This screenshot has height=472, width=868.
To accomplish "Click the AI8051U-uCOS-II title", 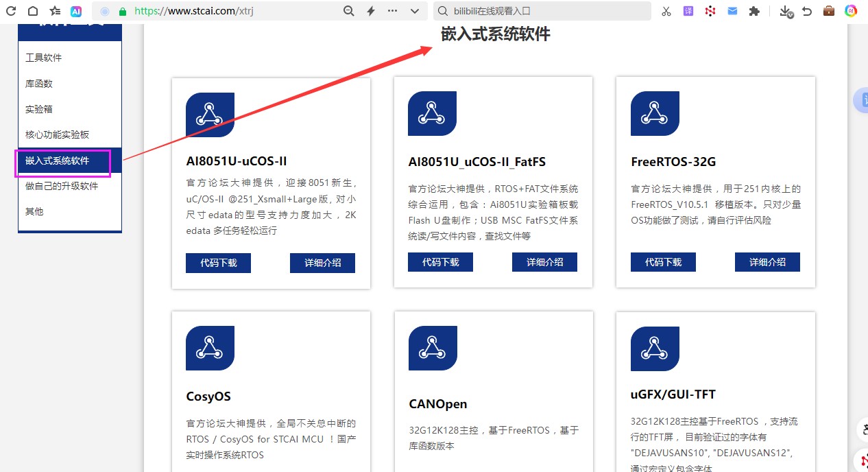I will point(237,161).
